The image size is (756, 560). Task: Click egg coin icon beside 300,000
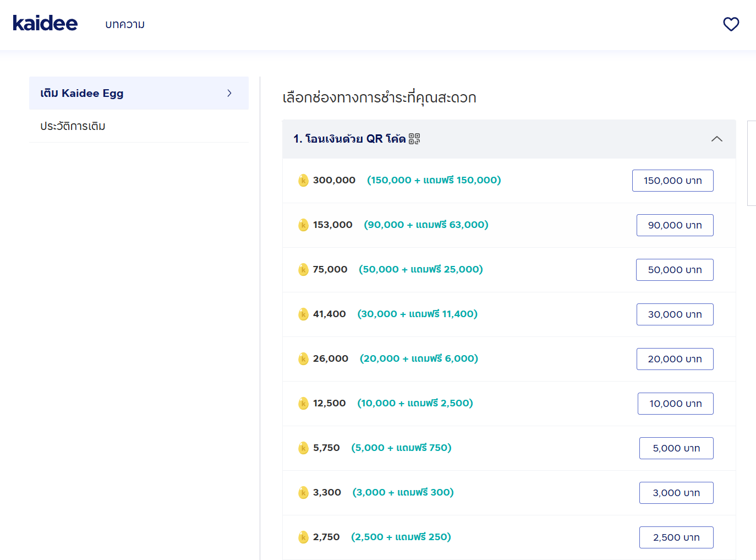point(303,181)
